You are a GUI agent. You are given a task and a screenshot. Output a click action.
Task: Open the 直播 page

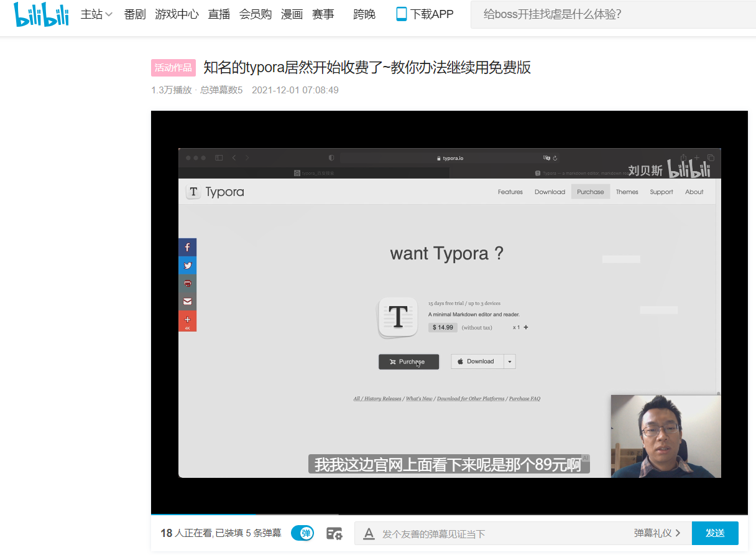[x=219, y=14]
